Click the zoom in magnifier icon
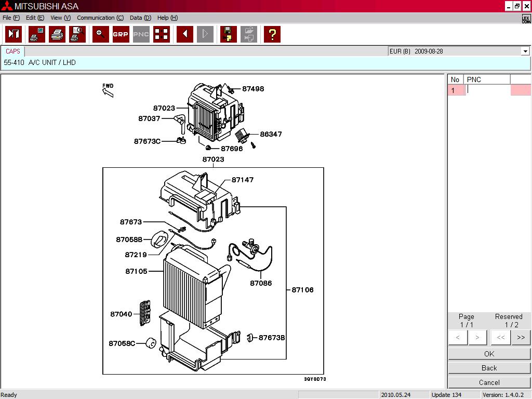The height and width of the screenshot is (399, 532). click(101, 34)
